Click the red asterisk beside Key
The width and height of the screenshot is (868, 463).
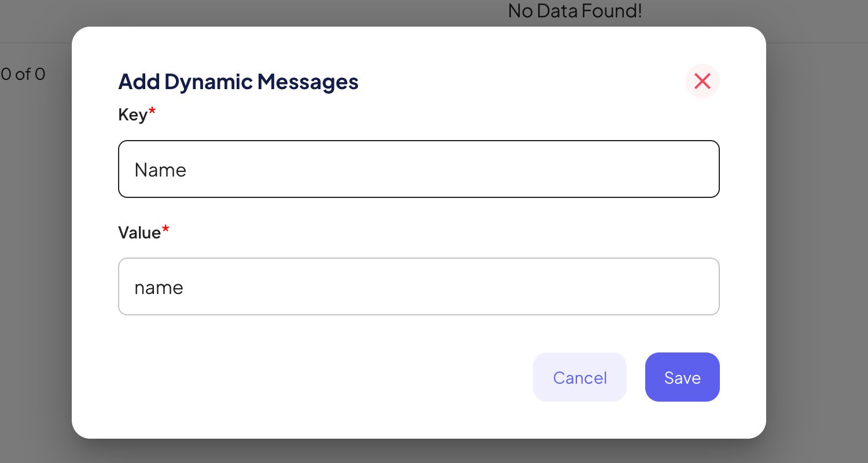tap(152, 112)
